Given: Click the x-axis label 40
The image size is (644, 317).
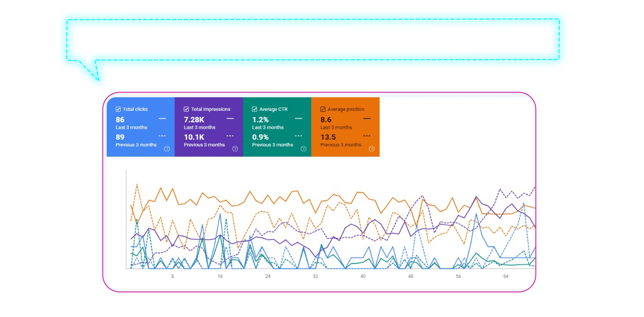Looking at the screenshot, I should click(363, 276).
